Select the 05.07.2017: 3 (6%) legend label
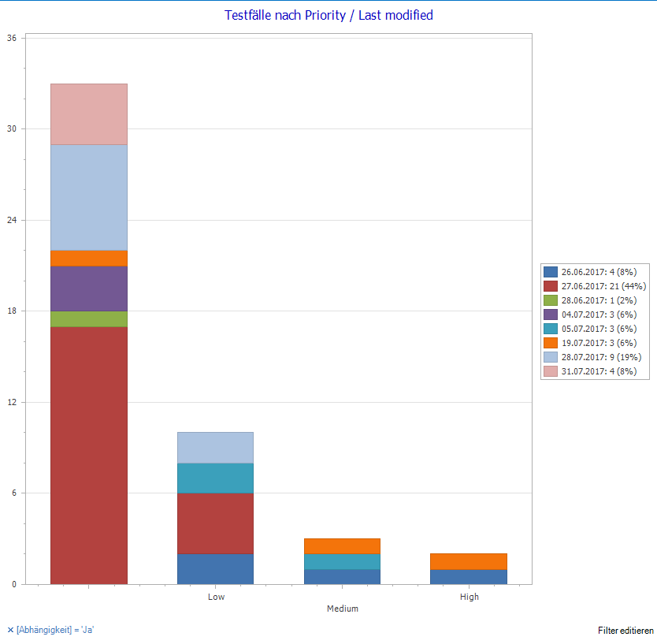The image size is (657, 644). pos(599,329)
